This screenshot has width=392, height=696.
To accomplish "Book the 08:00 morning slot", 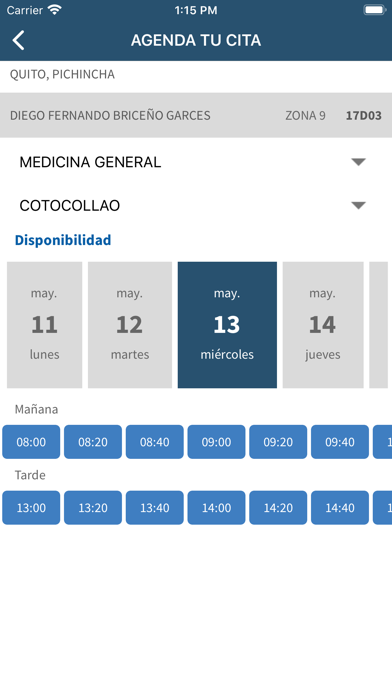I will point(31,442).
